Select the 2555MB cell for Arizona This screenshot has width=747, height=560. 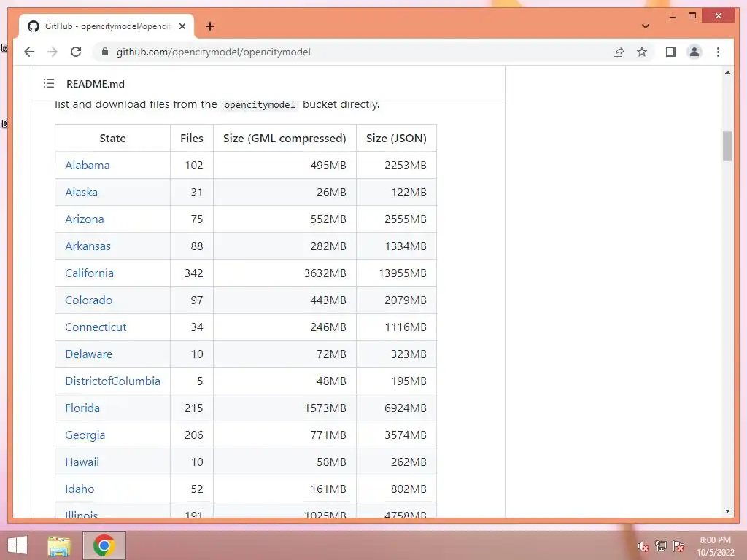point(396,219)
